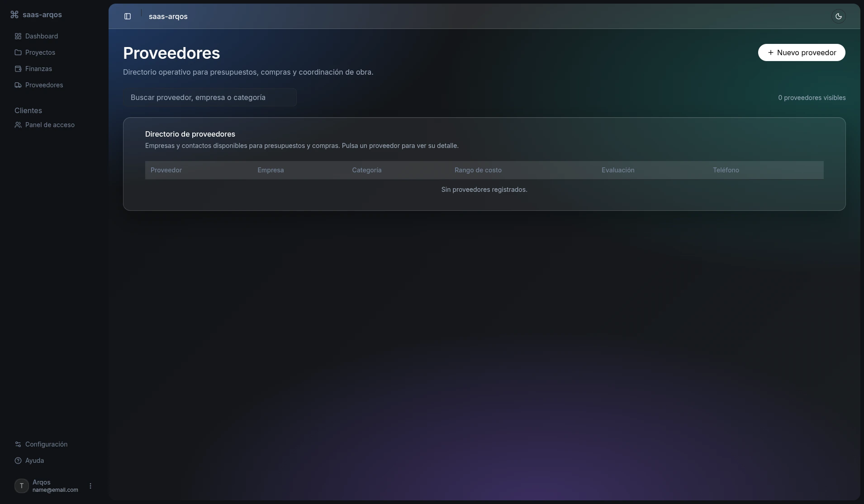Click the Empresa column header
The height and width of the screenshot is (504, 864).
click(271, 170)
